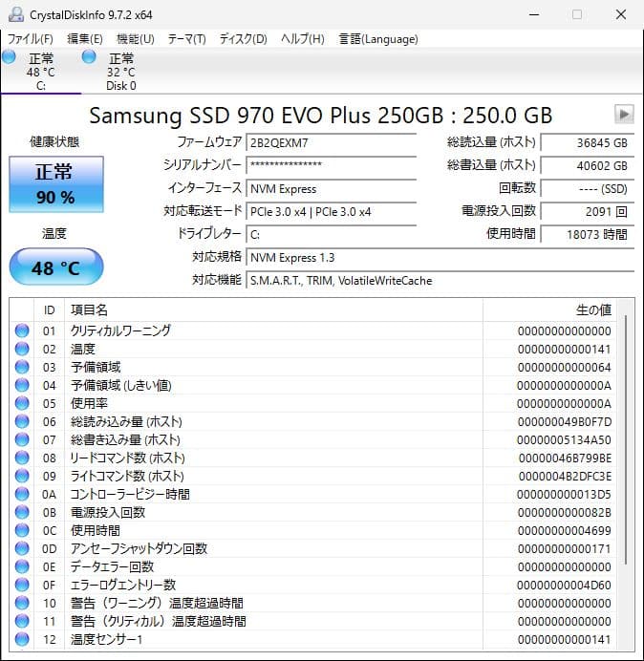The width and height of the screenshot is (644, 661).
Task: Click raw value 00000046B799BE
Action: [565, 458]
